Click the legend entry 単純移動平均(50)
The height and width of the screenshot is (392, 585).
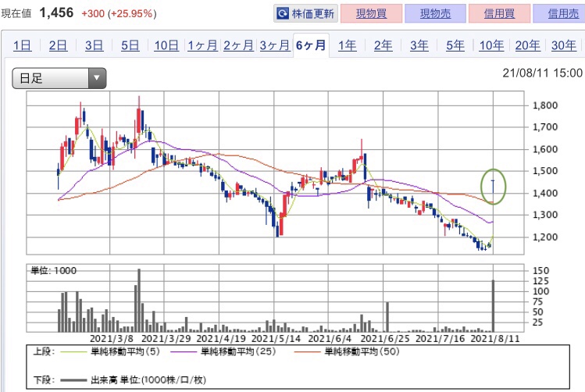pos(362,351)
